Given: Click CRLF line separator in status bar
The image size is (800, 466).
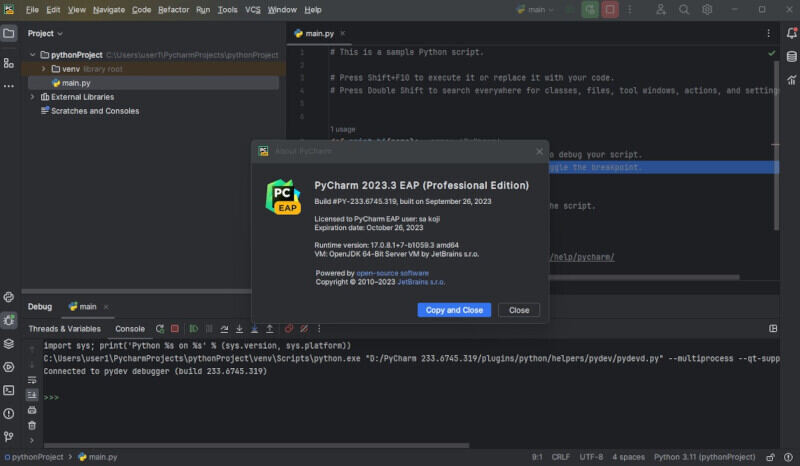Looking at the screenshot, I should [560, 457].
